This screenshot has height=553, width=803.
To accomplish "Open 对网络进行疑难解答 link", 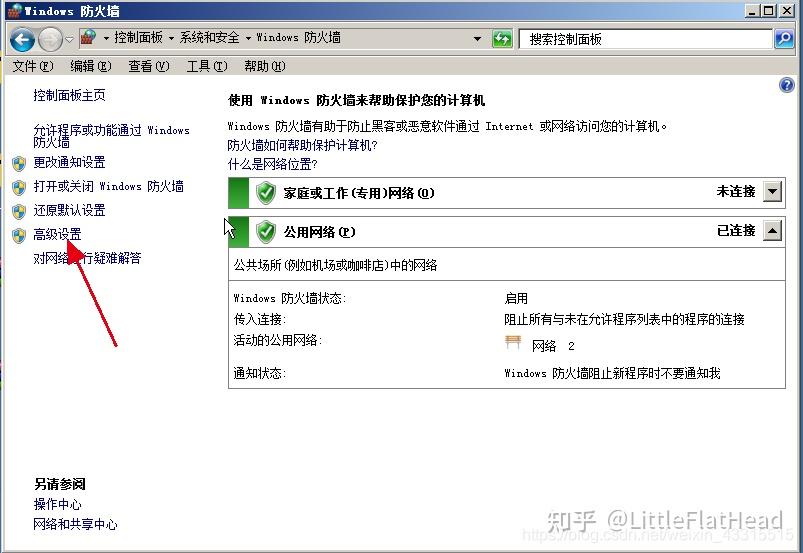I will click(87, 258).
